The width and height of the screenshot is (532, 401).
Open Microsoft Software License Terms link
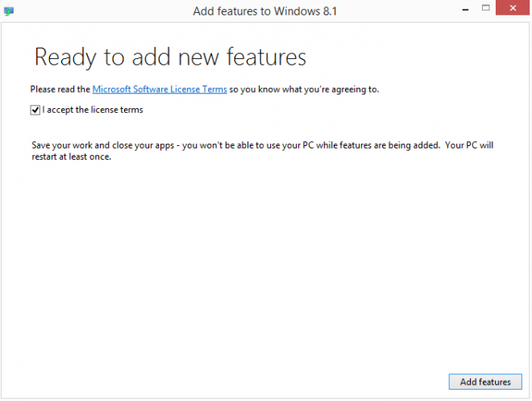160,90
